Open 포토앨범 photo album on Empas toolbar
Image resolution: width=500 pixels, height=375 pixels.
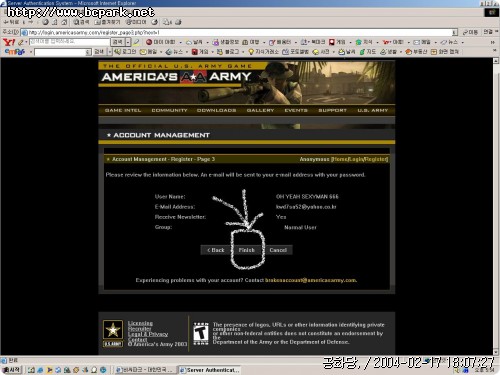click(x=296, y=52)
